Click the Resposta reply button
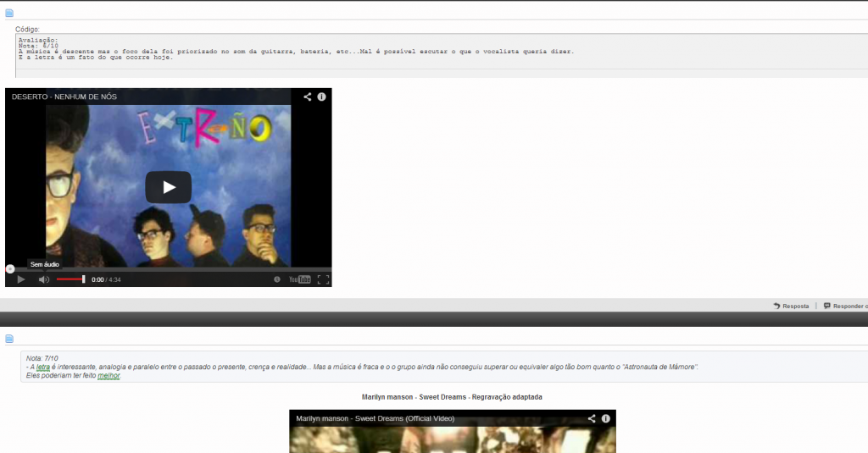Image resolution: width=868 pixels, height=453 pixels. point(791,306)
